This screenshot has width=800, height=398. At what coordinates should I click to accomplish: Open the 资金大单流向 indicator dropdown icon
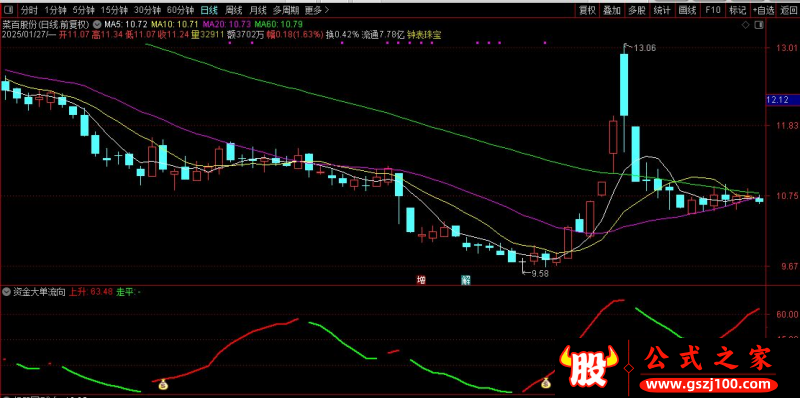[6, 292]
